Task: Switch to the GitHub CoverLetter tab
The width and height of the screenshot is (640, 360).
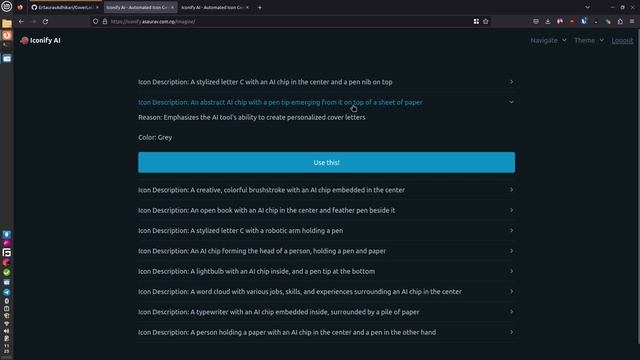Action: click(65, 7)
